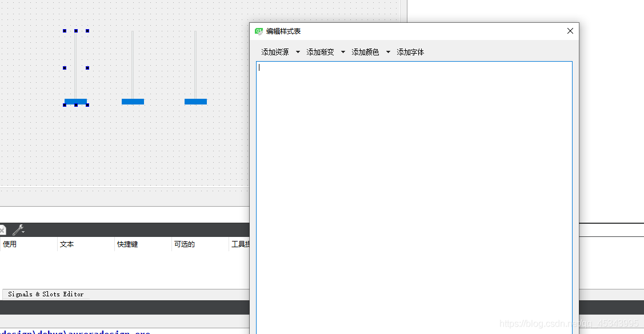644x334 pixels.
Task: Click the red X delete icon in action editor
Action: click(2, 230)
